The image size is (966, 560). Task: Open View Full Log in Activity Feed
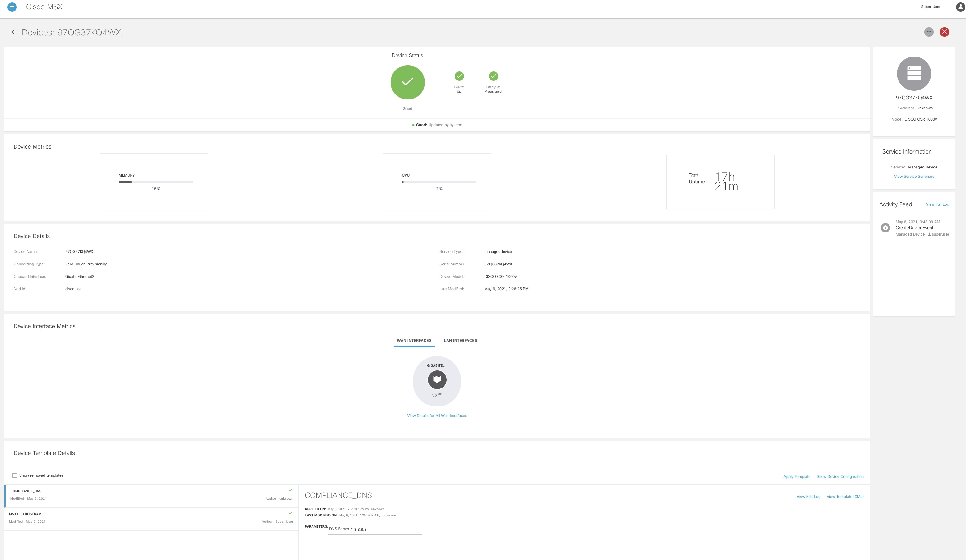tap(937, 204)
